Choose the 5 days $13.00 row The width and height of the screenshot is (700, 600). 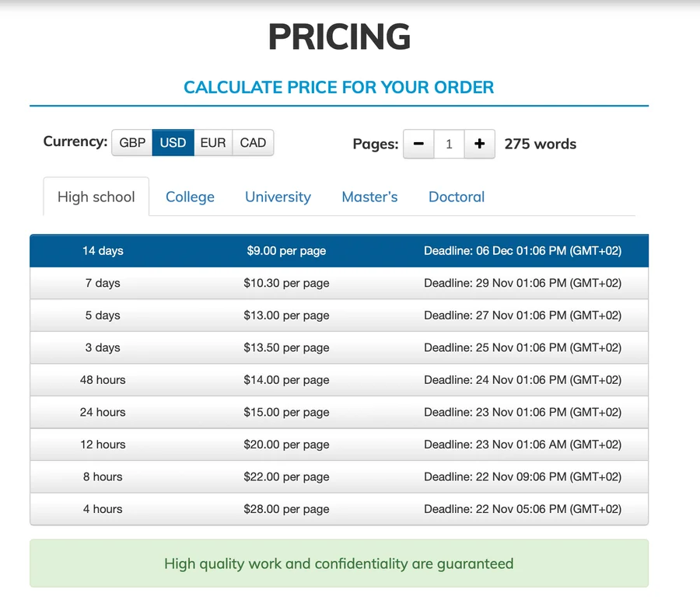[339, 316]
